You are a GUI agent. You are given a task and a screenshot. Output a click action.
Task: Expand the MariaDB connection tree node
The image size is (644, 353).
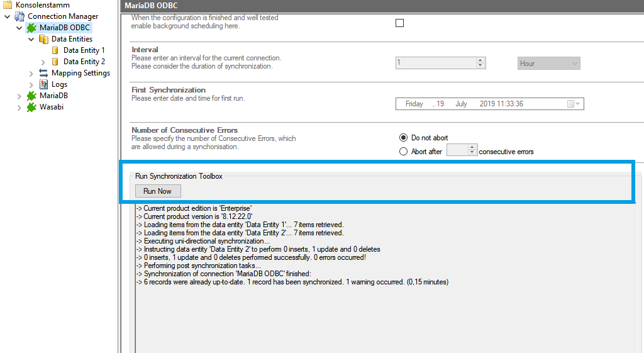19,96
